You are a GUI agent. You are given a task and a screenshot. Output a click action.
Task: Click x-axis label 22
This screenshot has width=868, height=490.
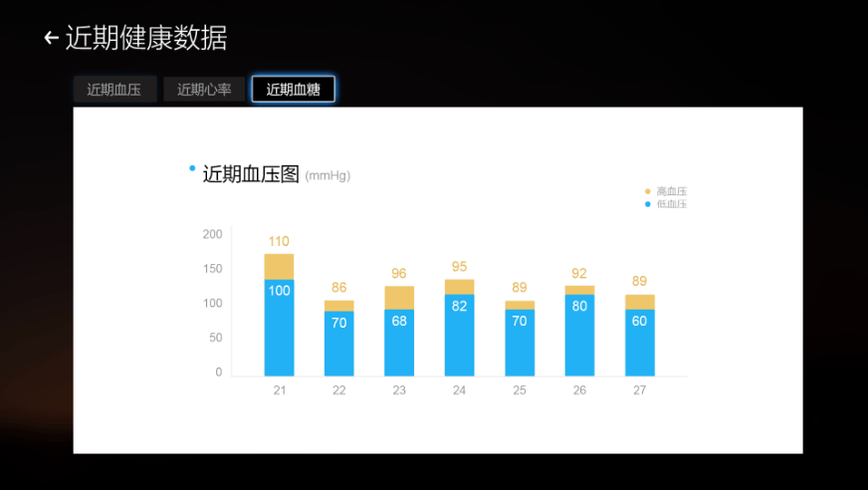339,390
